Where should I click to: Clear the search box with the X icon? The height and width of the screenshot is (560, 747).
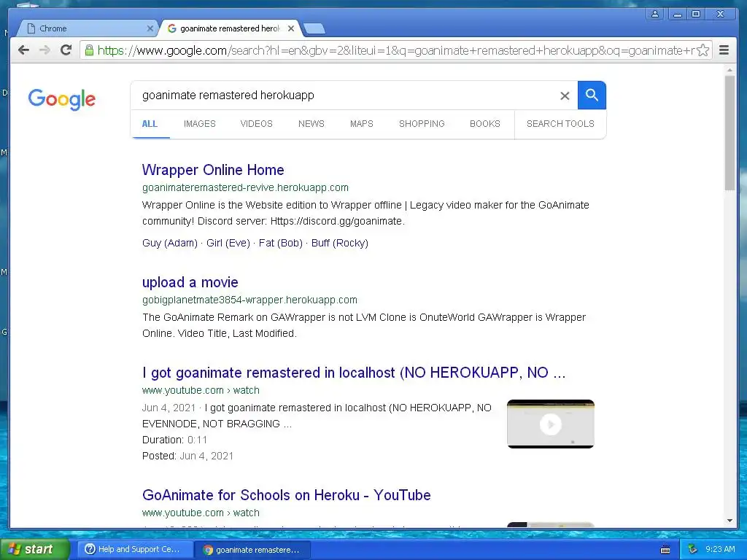[x=565, y=96]
